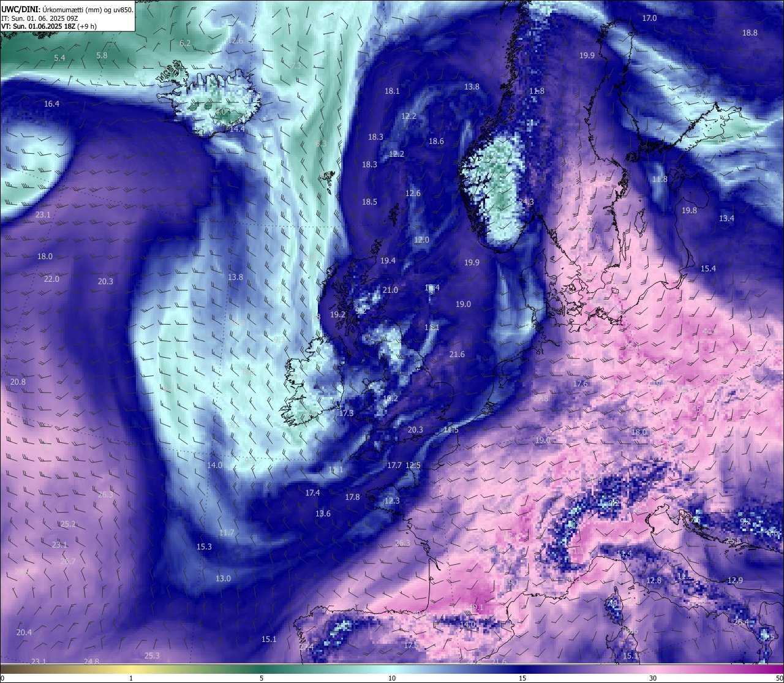Click the 17.6 value over Germany
The image size is (784, 683).
pyautogui.click(x=580, y=384)
